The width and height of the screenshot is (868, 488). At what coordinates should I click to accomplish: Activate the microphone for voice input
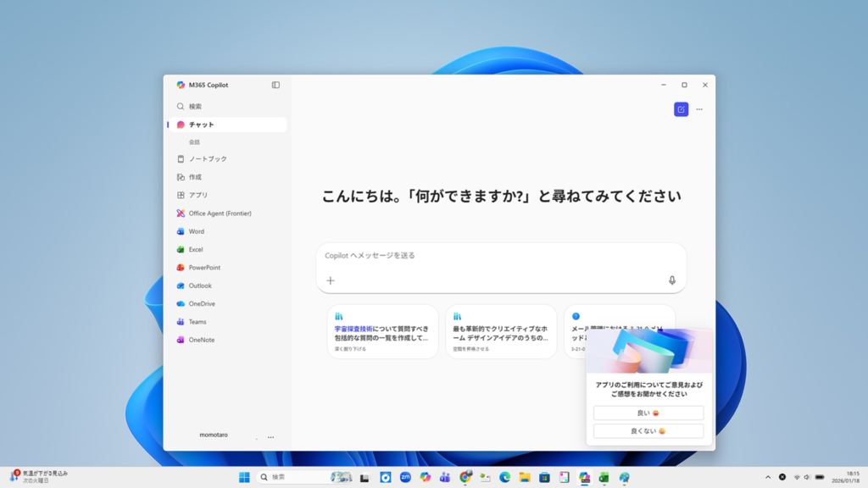(672, 280)
